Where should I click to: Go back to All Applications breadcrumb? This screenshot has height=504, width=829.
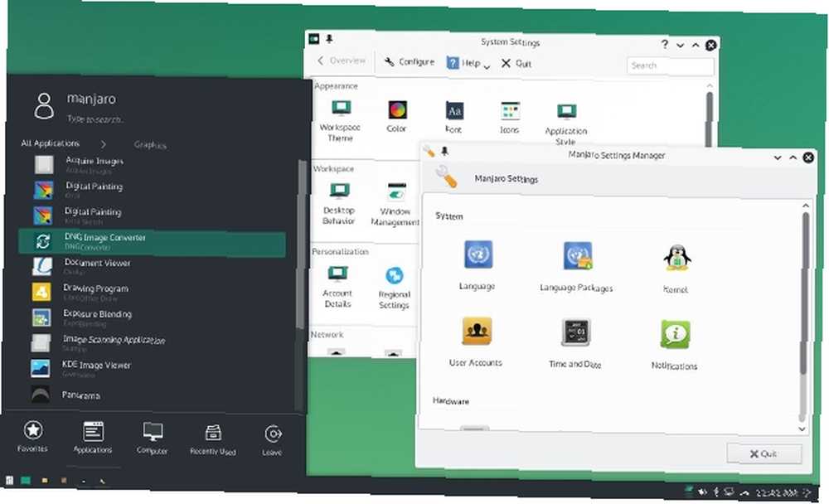(x=51, y=143)
